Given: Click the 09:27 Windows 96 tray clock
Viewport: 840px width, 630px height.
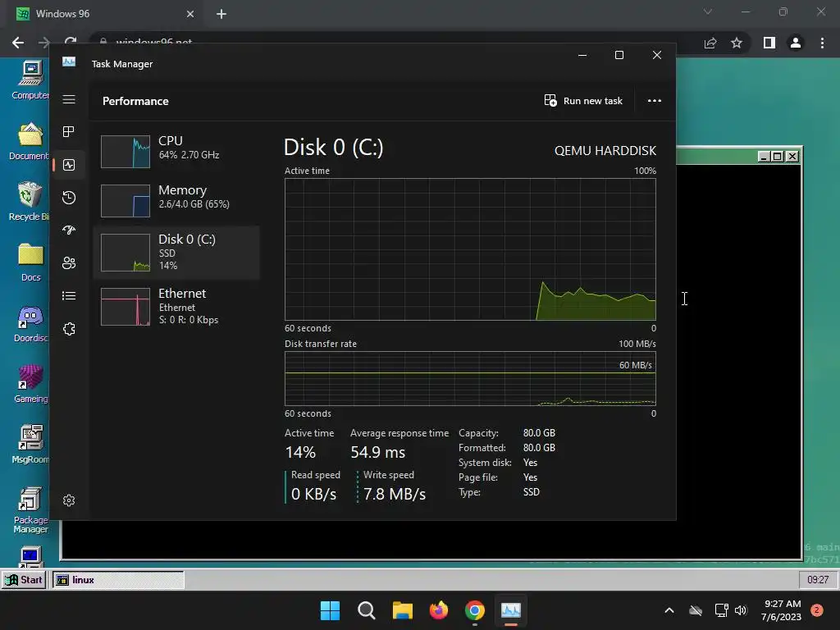Looking at the screenshot, I should click(x=818, y=580).
